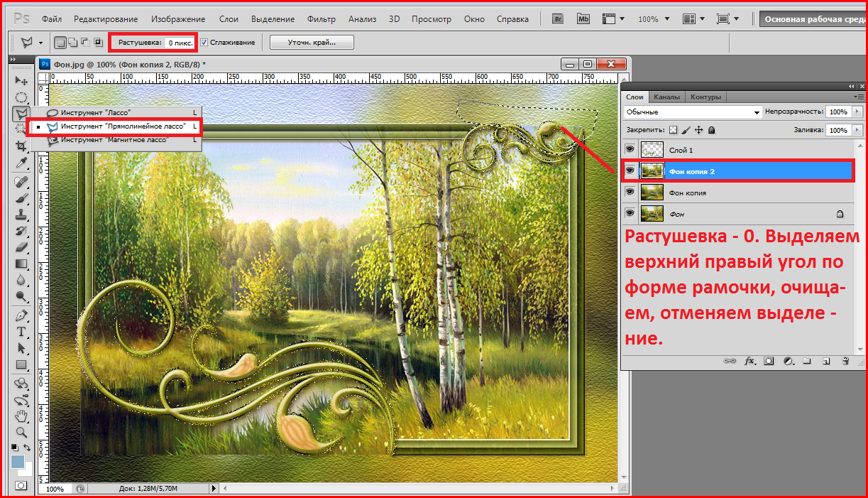Image resolution: width=868 pixels, height=498 pixels.
Task: Select the Horizontal Type tool
Action: point(21,332)
